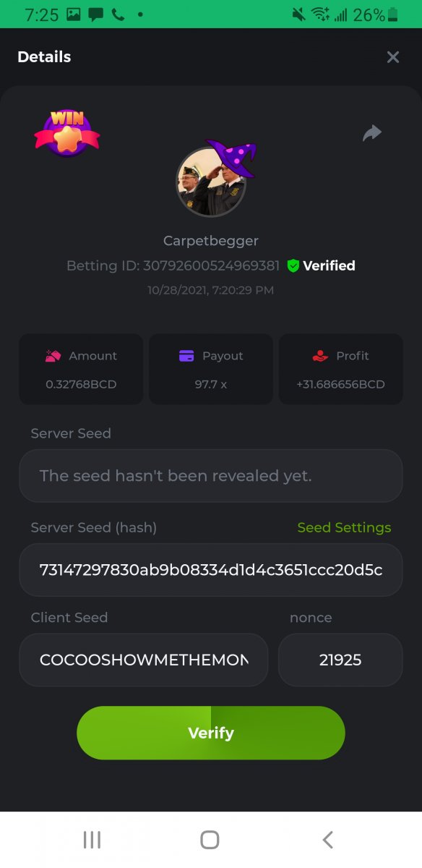This screenshot has width=422, height=868.
Task: Open Carpetbegger's profile avatar
Action: (211, 182)
